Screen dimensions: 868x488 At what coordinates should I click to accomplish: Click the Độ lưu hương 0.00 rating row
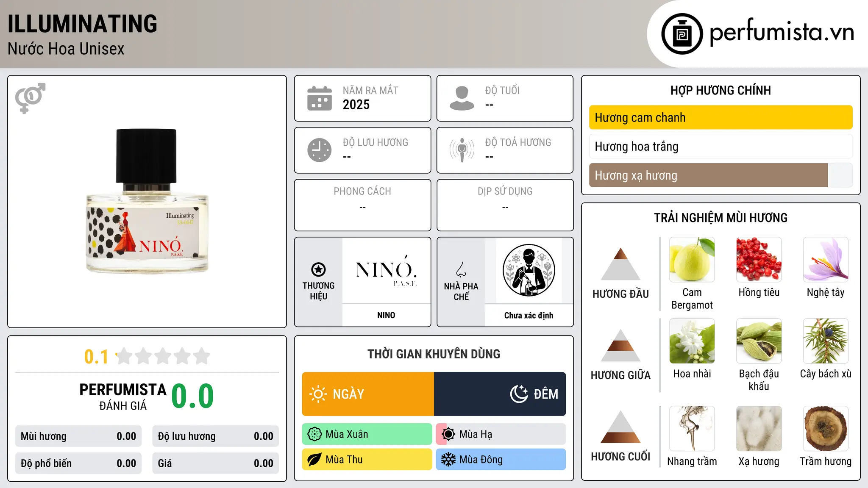pyautogui.click(x=215, y=436)
